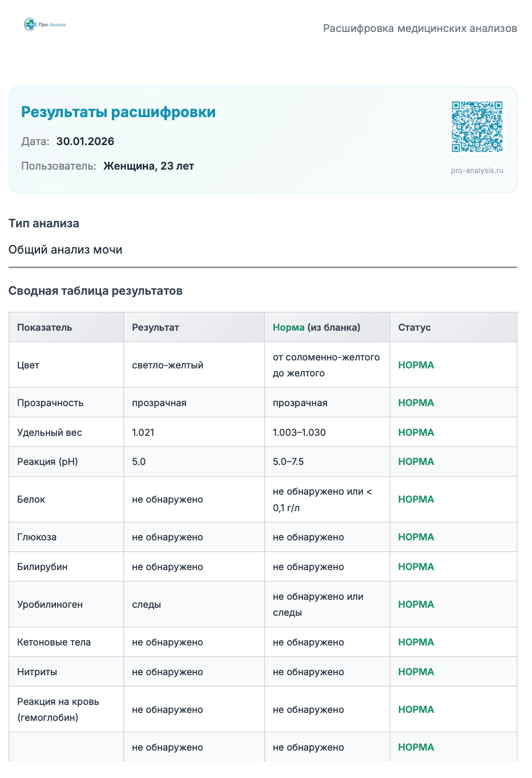
Task: Click the 'Показатель' column header
Action: tap(45, 327)
